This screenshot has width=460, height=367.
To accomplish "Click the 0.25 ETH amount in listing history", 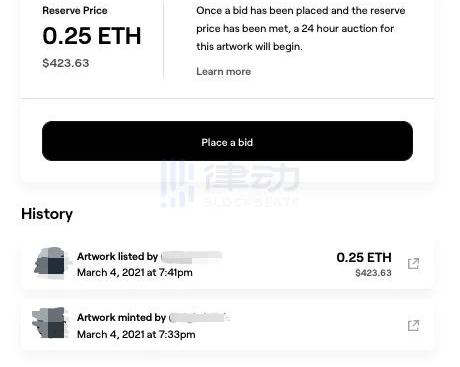I will pyautogui.click(x=364, y=257).
